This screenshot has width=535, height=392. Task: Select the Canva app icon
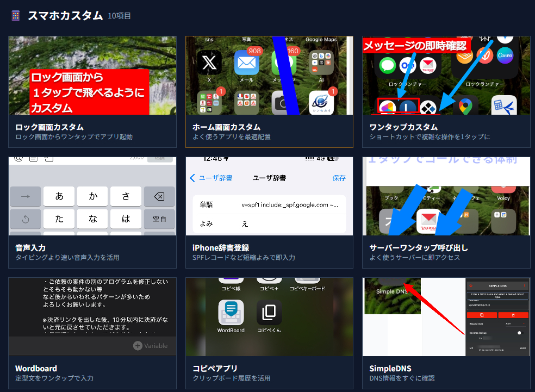[506, 55]
